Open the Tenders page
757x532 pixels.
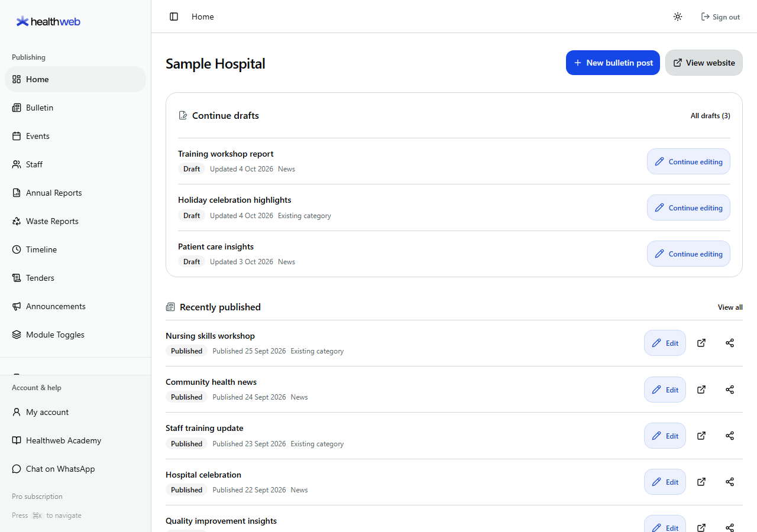click(75, 278)
